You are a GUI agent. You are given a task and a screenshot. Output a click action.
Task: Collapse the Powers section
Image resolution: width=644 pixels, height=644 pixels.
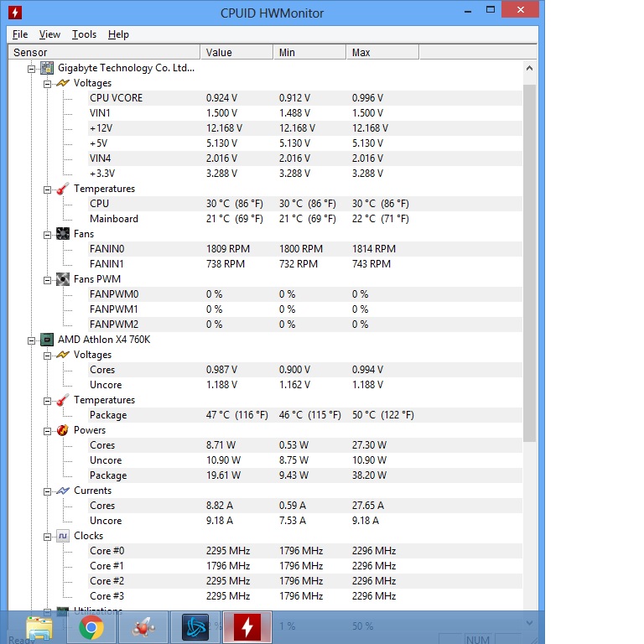[x=47, y=431]
